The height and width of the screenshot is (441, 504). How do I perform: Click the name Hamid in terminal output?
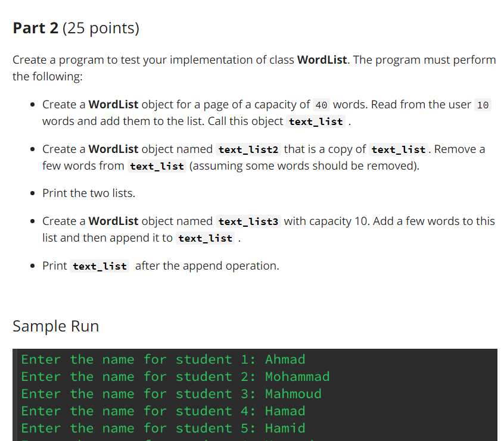(285, 428)
